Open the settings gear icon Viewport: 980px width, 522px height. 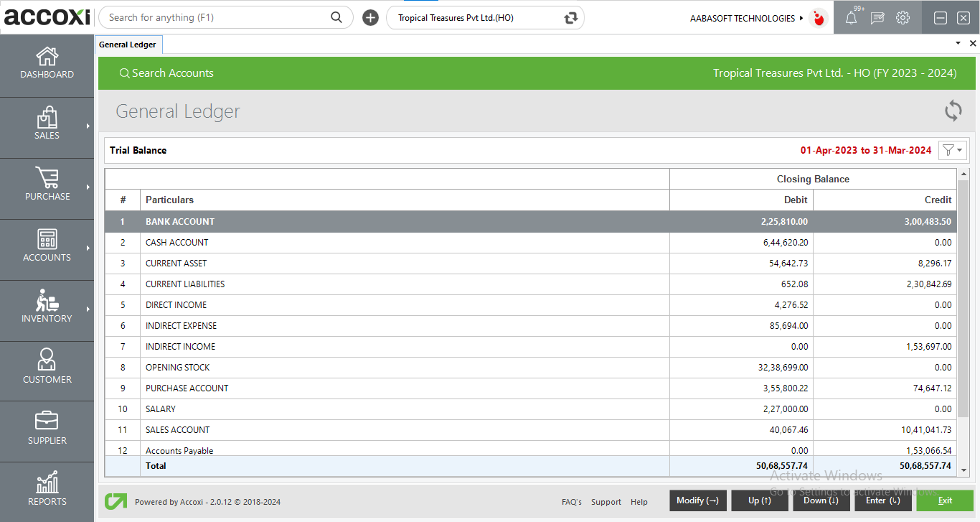[903, 18]
